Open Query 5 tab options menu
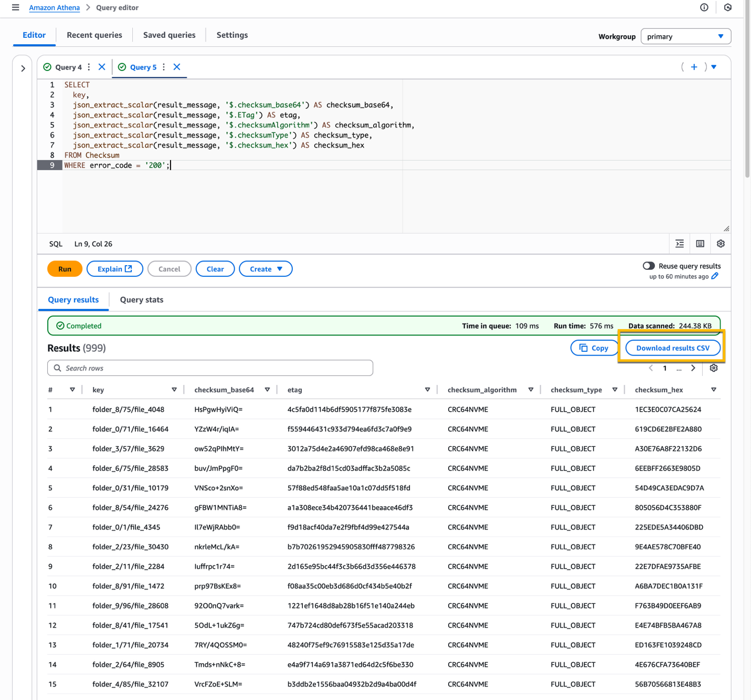Screen dimensions: 751x700 click(x=163, y=67)
